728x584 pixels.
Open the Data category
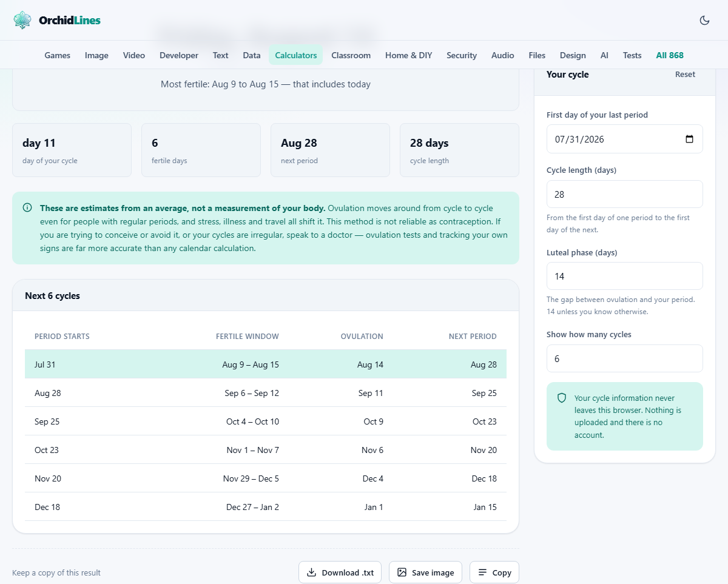click(252, 55)
